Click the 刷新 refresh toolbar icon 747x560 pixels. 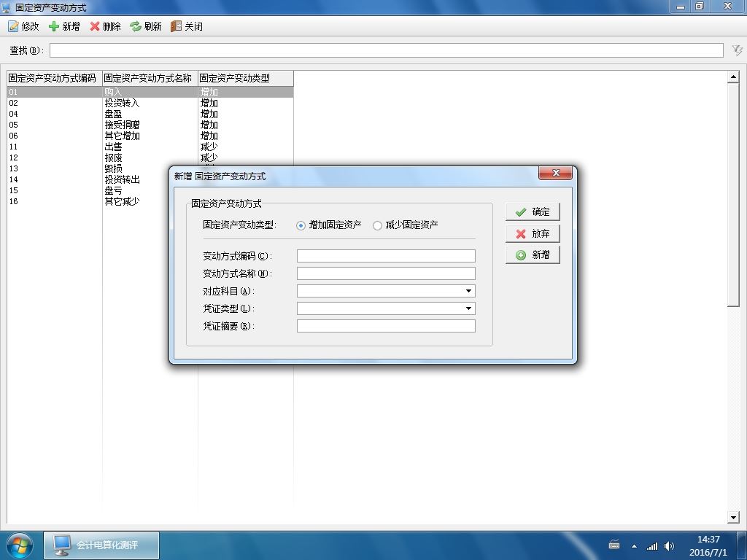136,26
